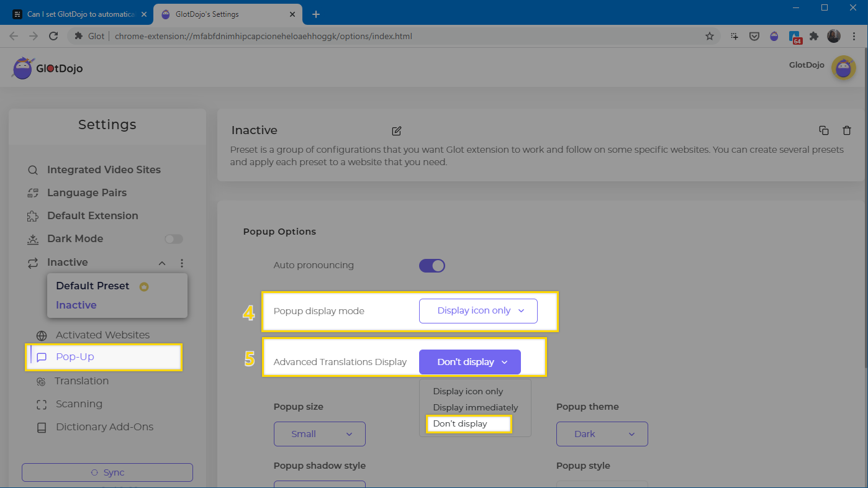Click the Scanning frame icon
The height and width of the screenshot is (488, 868).
pos(42,405)
